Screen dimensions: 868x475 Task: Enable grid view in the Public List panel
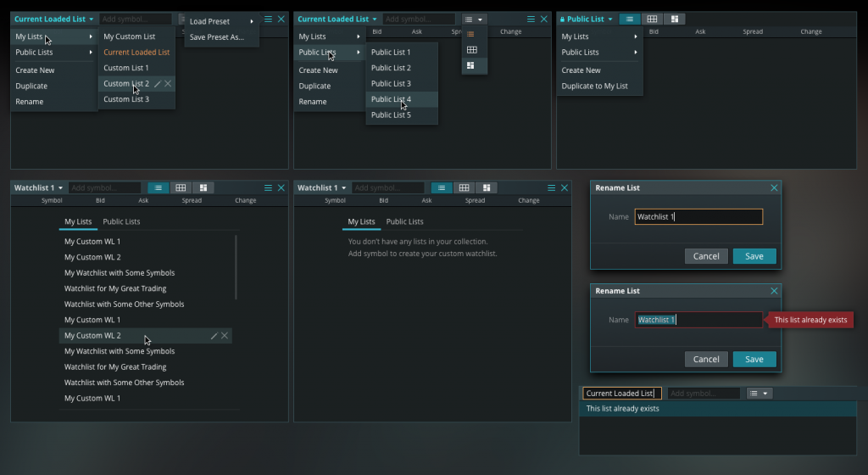click(652, 19)
